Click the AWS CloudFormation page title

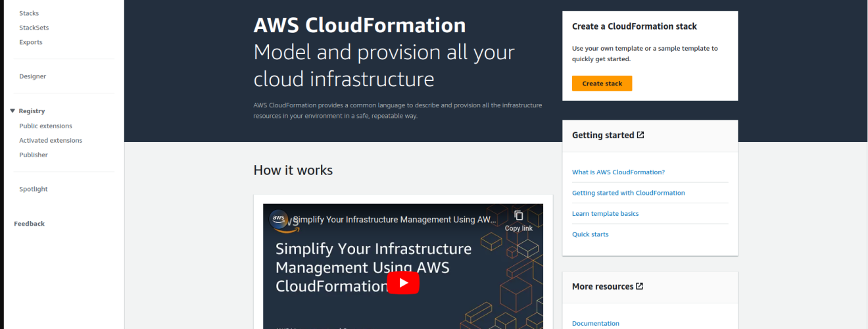360,25
